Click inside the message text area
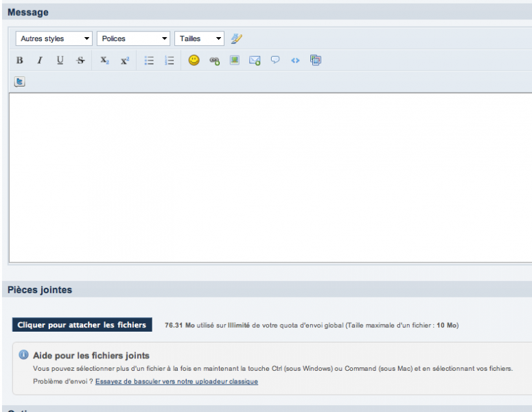The width and height of the screenshot is (532, 412). [271, 177]
